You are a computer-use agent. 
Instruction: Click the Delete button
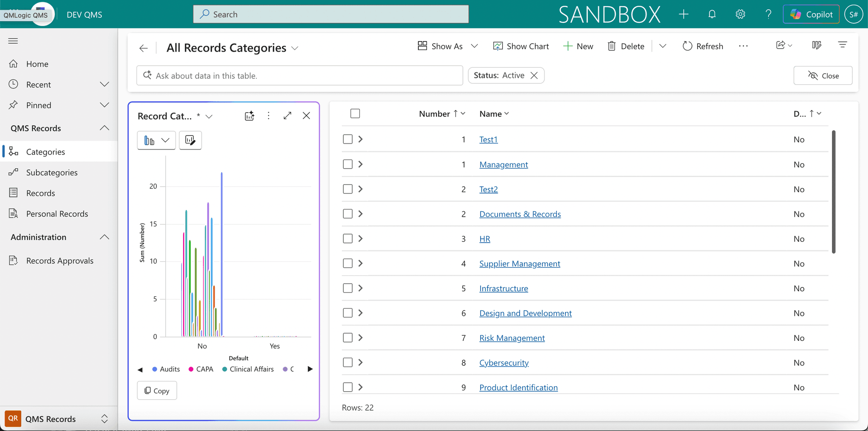(x=626, y=46)
